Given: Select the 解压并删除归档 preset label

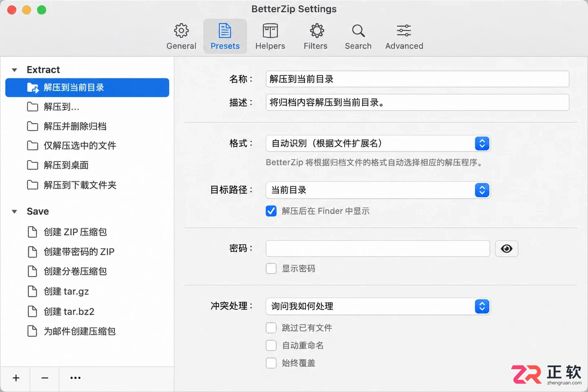Looking at the screenshot, I should click(x=75, y=126).
